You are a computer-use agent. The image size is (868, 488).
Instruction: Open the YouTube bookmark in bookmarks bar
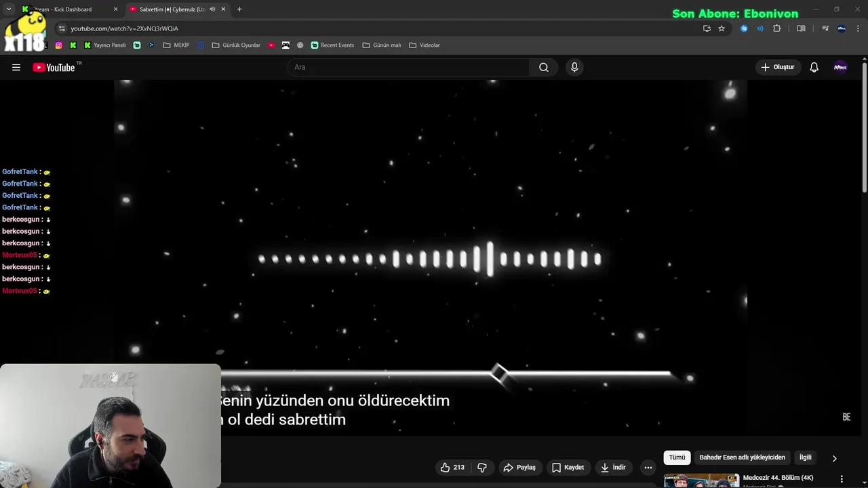click(271, 45)
